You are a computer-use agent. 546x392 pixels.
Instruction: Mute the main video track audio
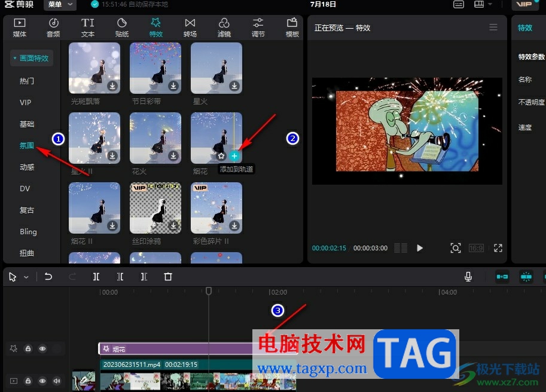(x=57, y=381)
